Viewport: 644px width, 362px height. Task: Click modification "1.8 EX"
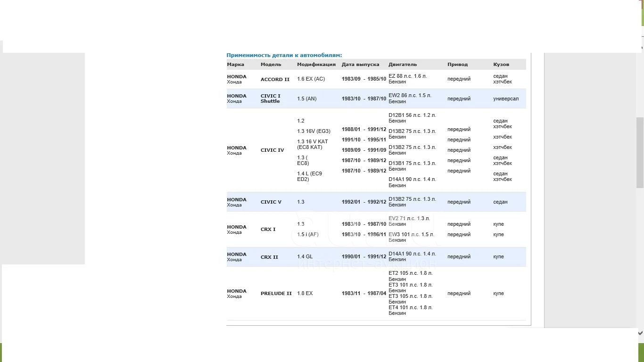click(x=305, y=293)
